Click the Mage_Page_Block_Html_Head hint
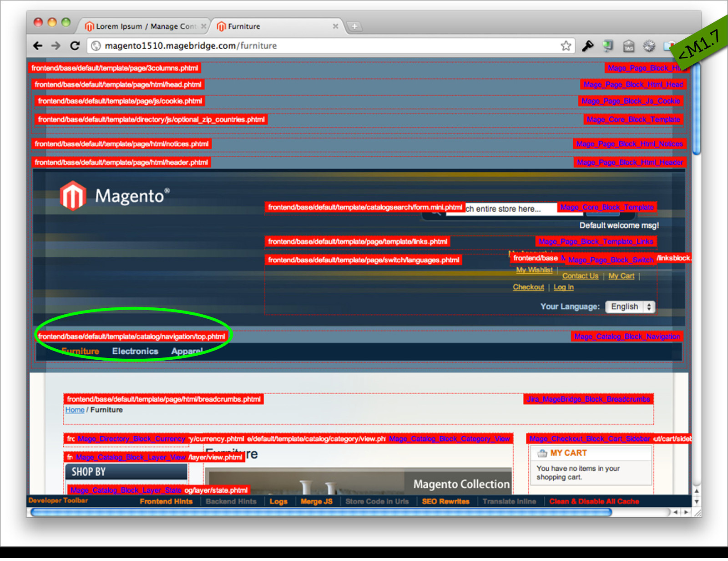Viewport: 728px width, 561px height. pyautogui.click(x=633, y=85)
